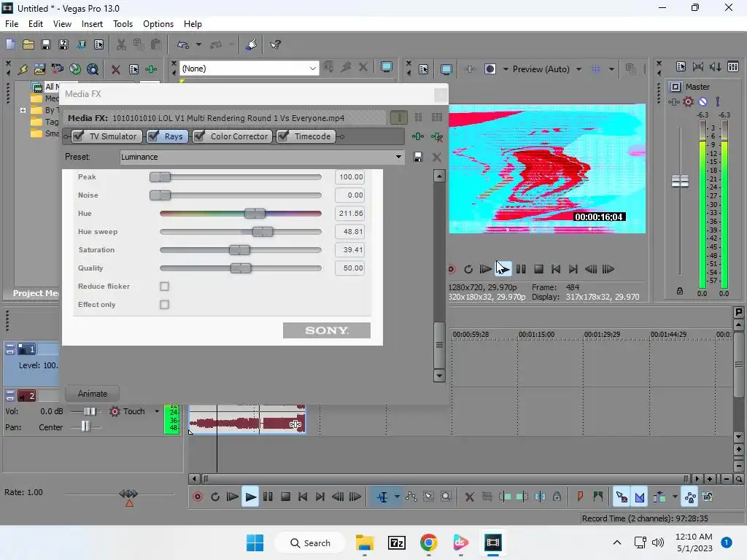Open the View menu
This screenshot has height=560, width=747.
62,24
